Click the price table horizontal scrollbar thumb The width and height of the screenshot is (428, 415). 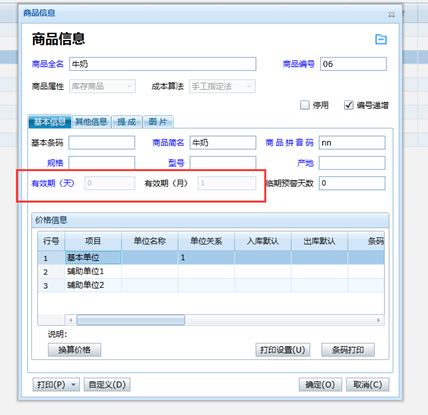[x=131, y=320]
